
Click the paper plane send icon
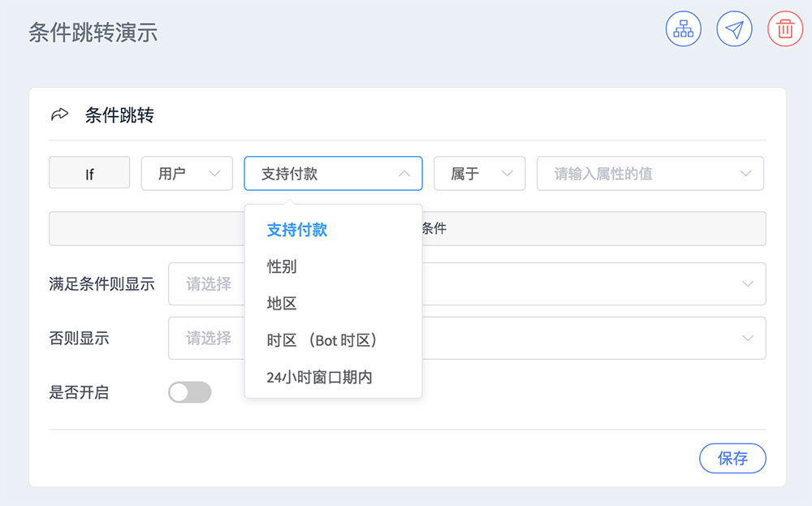(734, 29)
